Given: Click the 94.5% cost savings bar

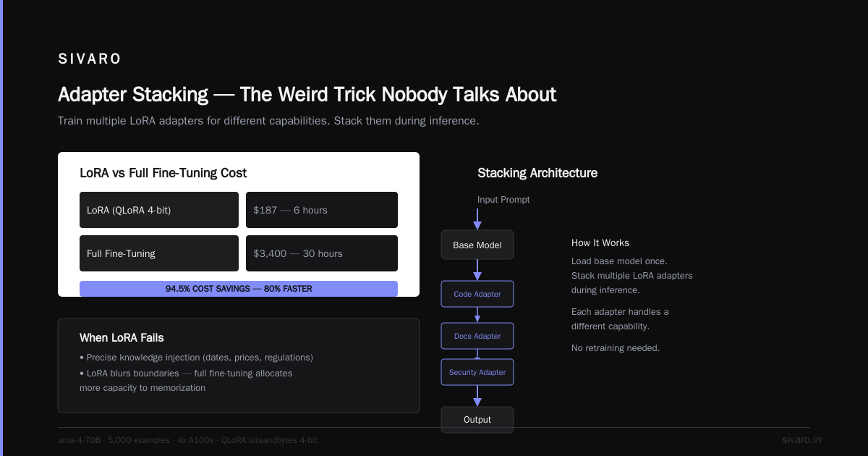Looking at the screenshot, I should (239, 289).
